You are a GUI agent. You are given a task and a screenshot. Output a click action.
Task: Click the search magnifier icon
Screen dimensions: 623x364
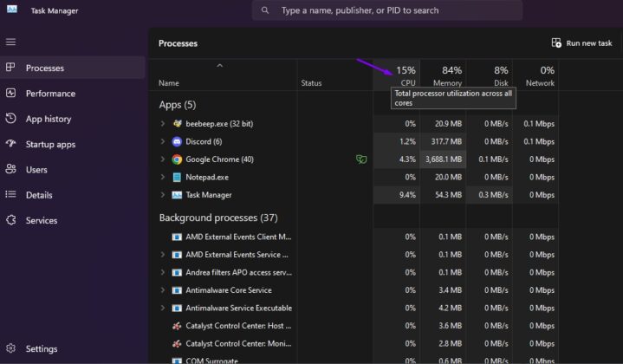265,10
